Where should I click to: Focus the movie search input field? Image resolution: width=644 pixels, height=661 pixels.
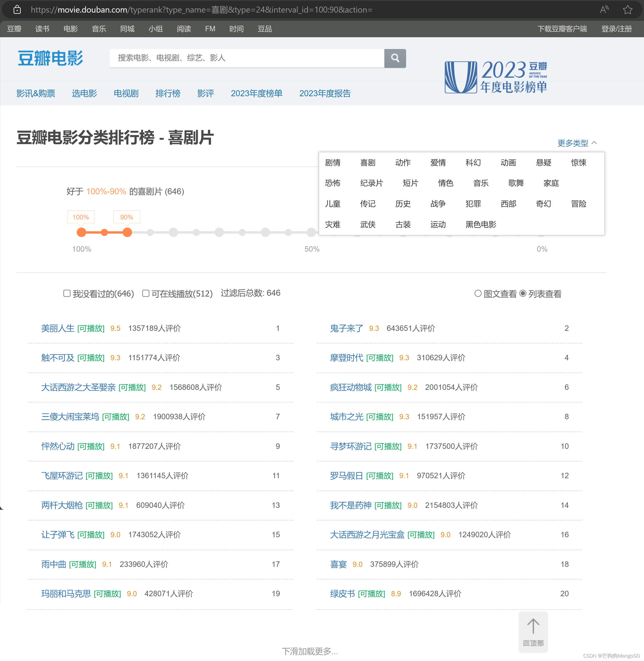click(247, 58)
